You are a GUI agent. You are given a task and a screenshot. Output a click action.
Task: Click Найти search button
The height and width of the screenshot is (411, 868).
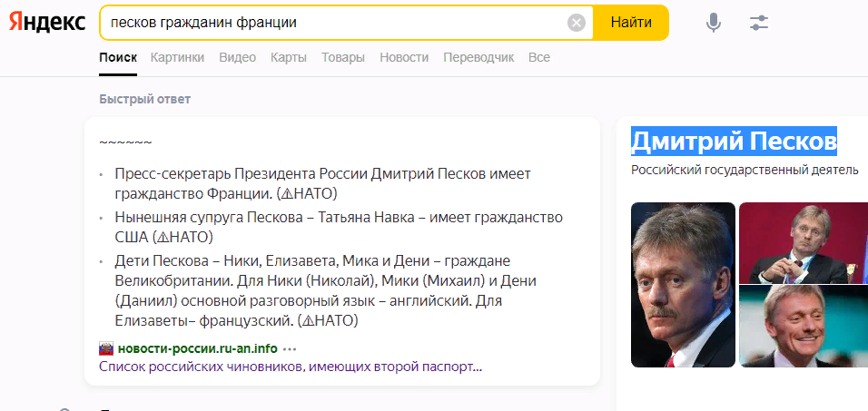pyautogui.click(x=631, y=23)
